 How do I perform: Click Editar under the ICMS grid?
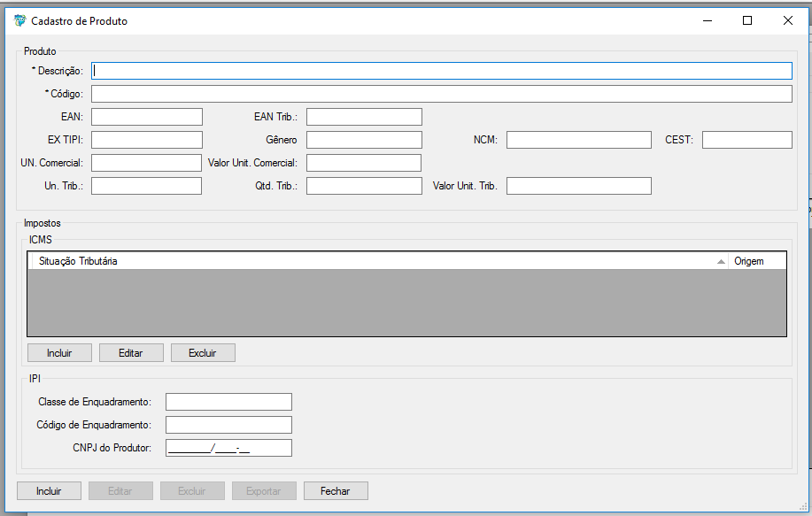[x=131, y=353]
